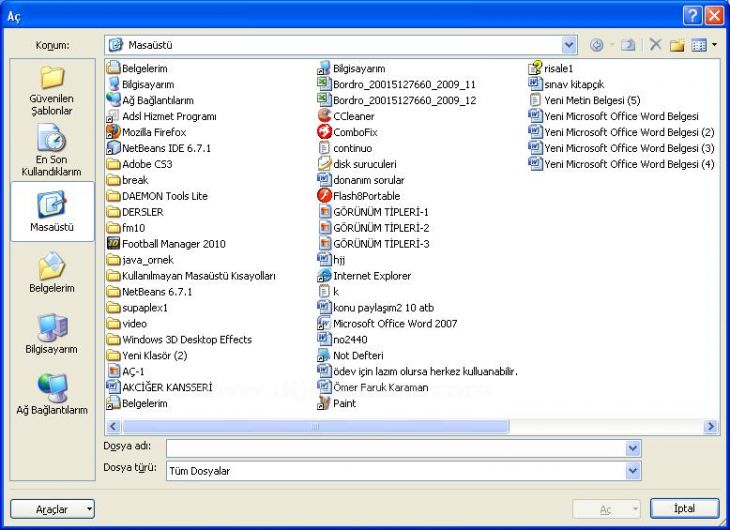The height and width of the screenshot is (530, 730).
Task: Go up one folder level icon
Action: tap(628, 45)
